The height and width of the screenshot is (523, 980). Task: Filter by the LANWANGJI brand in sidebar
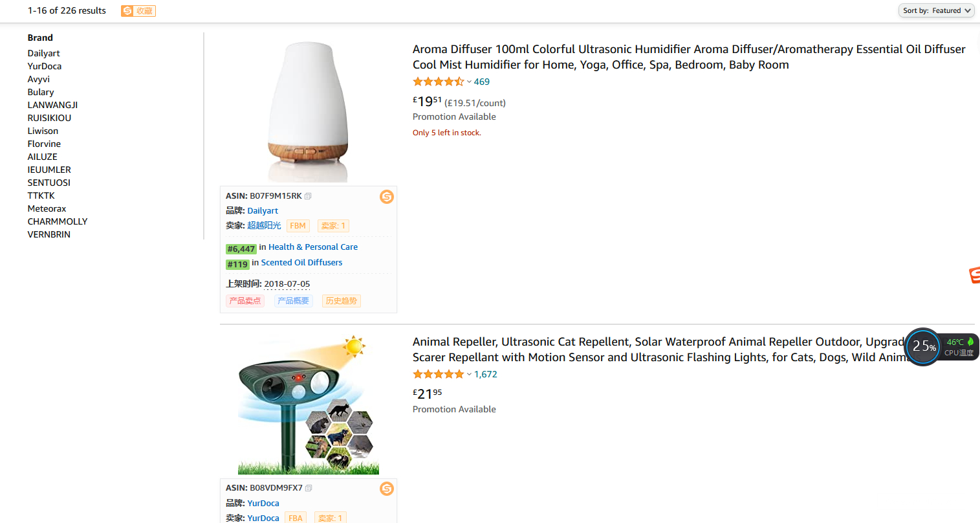click(x=52, y=106)
